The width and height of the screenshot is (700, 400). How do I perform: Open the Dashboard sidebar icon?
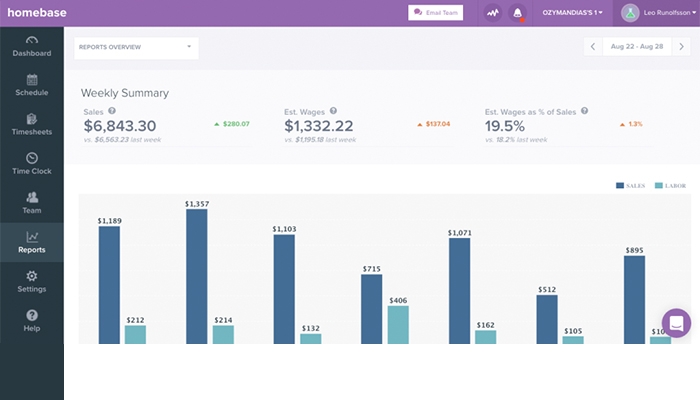[x=32, y=42]
